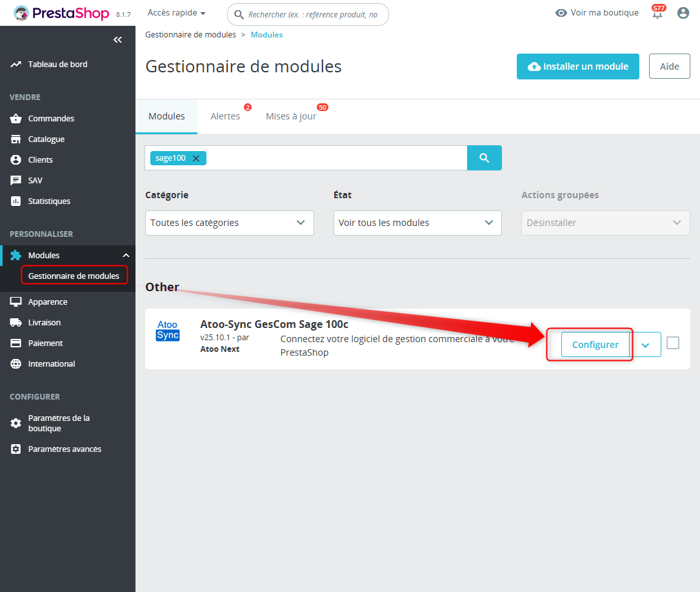Click Configurer button for Atoo-Sync

point(595,345)
